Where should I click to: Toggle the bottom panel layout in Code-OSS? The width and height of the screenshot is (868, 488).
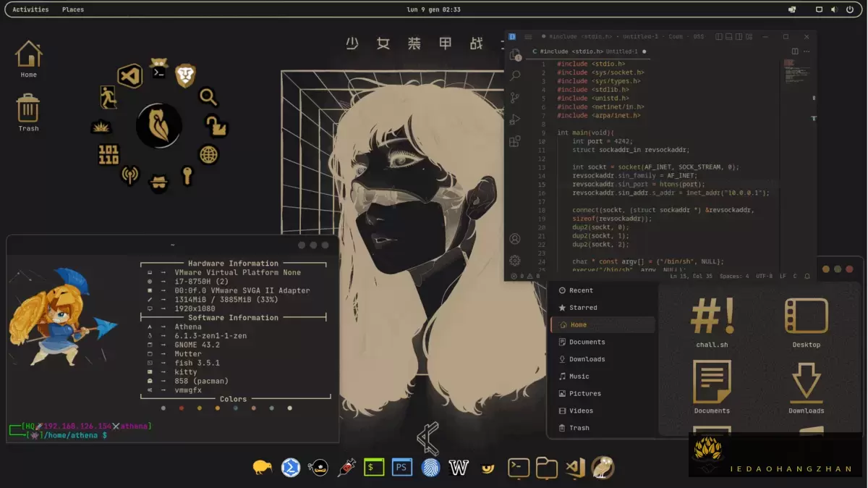point(729,37)
